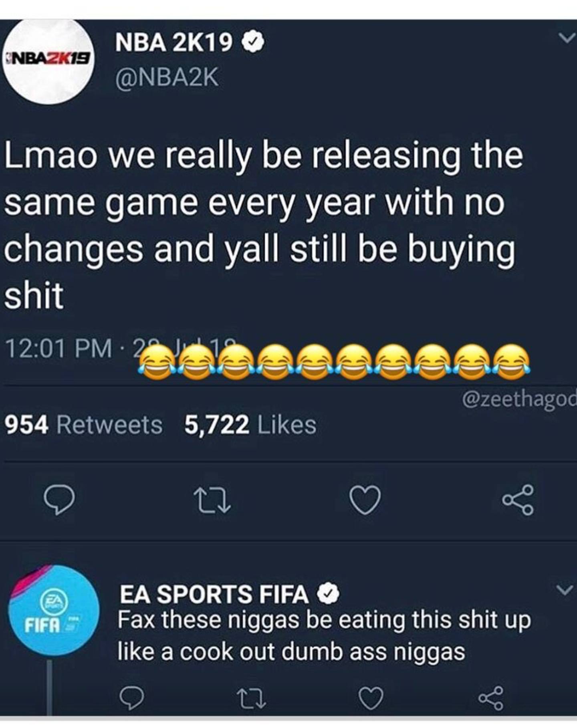Share the NBA 2K19 tweet
This screenshot has width=577, height=728.
click(518, 500)
